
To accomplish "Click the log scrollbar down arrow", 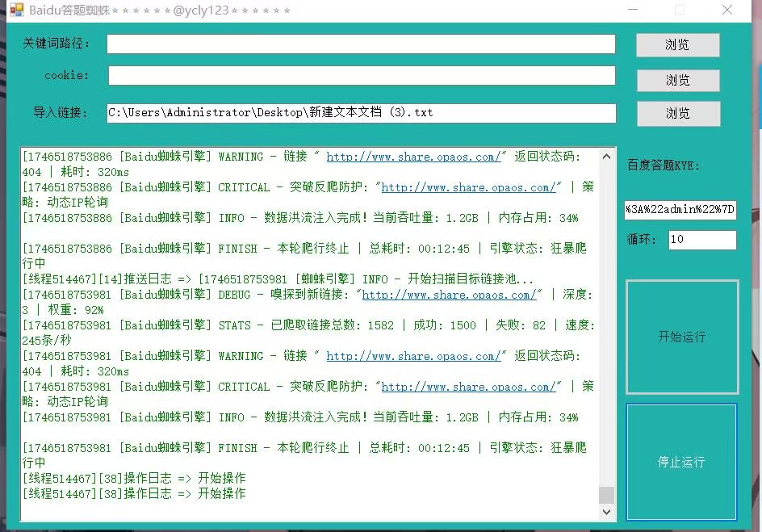I will [x=606, y=512].
